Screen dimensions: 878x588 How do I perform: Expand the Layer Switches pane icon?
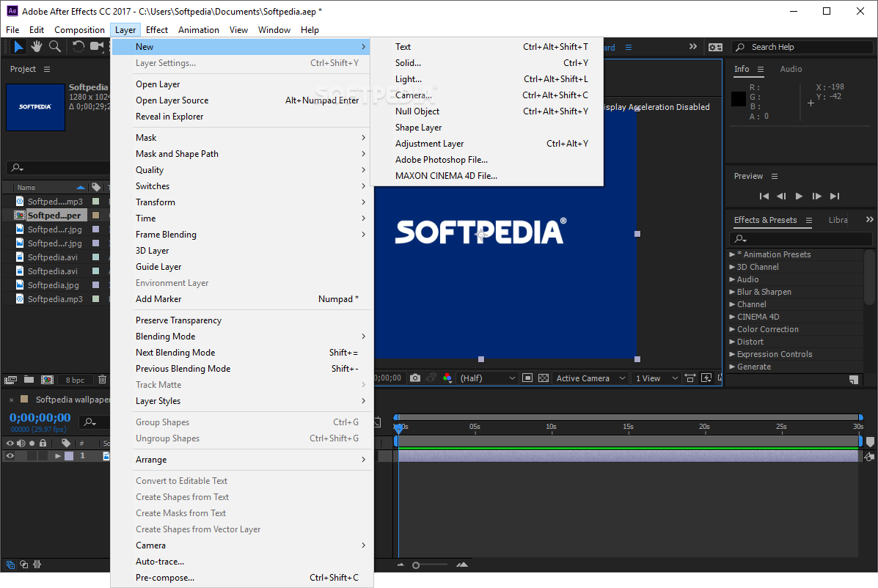pyautogui.click(x=10, y=565)
